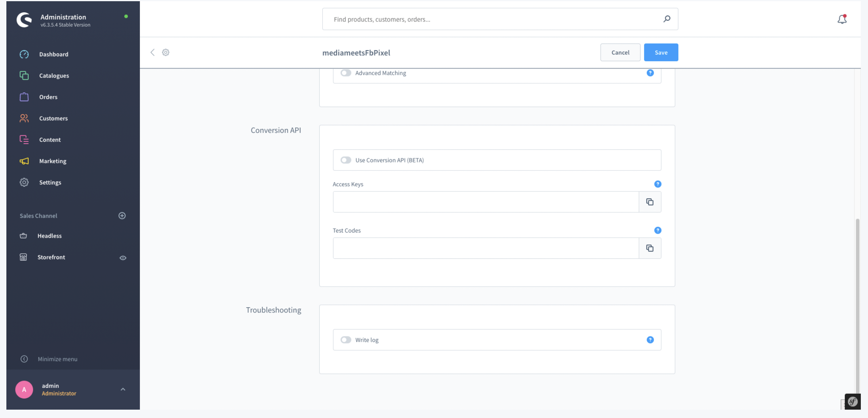Click the Sales Channel heading
Screen dimensions: 868x418
(x=38, y=215)
